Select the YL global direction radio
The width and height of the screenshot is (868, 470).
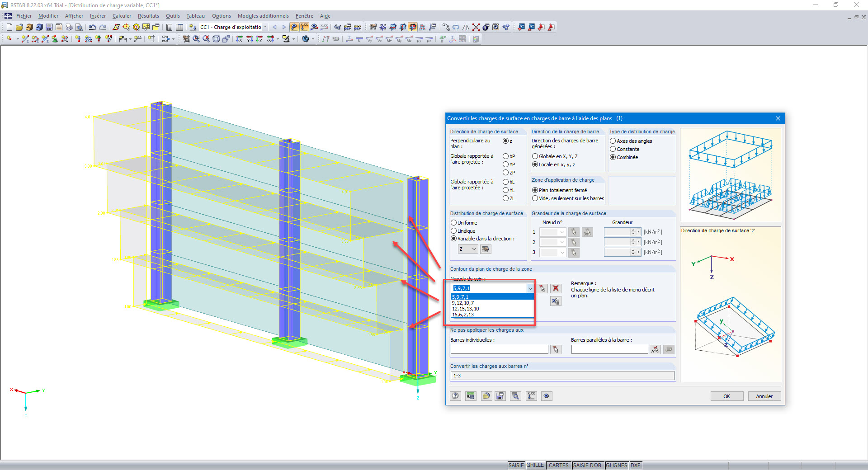[506, 190]
